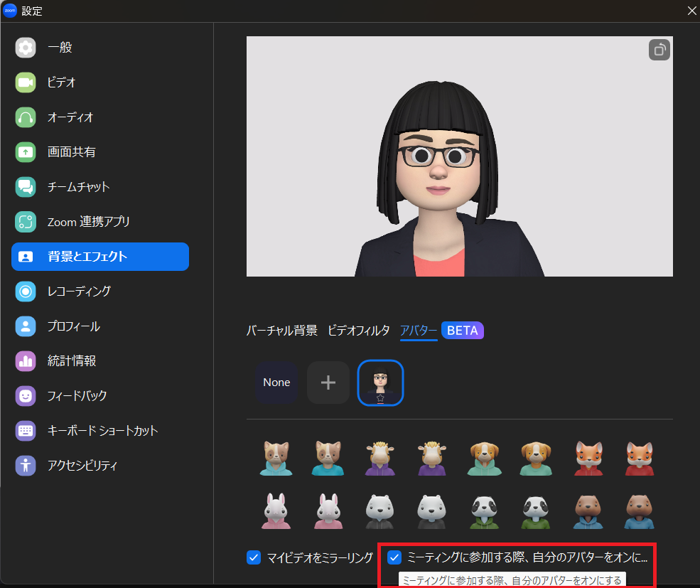700x588 pixels.
Task: Switch to the ビデオフィルタ tab
Action: pos(358,331)
